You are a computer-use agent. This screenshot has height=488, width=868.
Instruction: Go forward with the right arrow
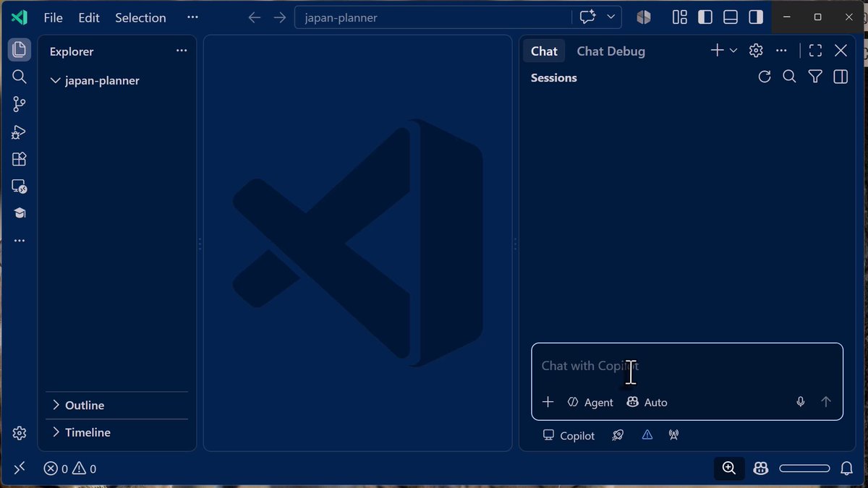click(280, 17)
